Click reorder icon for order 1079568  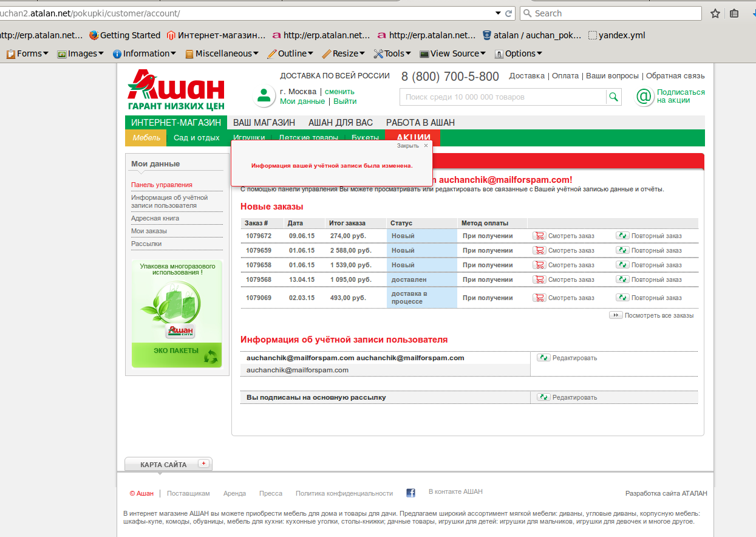(622, 279)
